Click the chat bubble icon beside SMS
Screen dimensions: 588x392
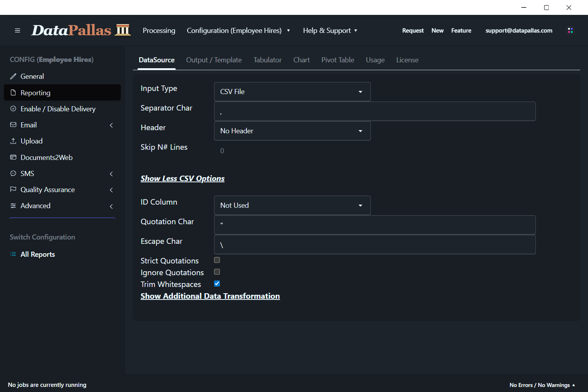click(x=13, y=173)
